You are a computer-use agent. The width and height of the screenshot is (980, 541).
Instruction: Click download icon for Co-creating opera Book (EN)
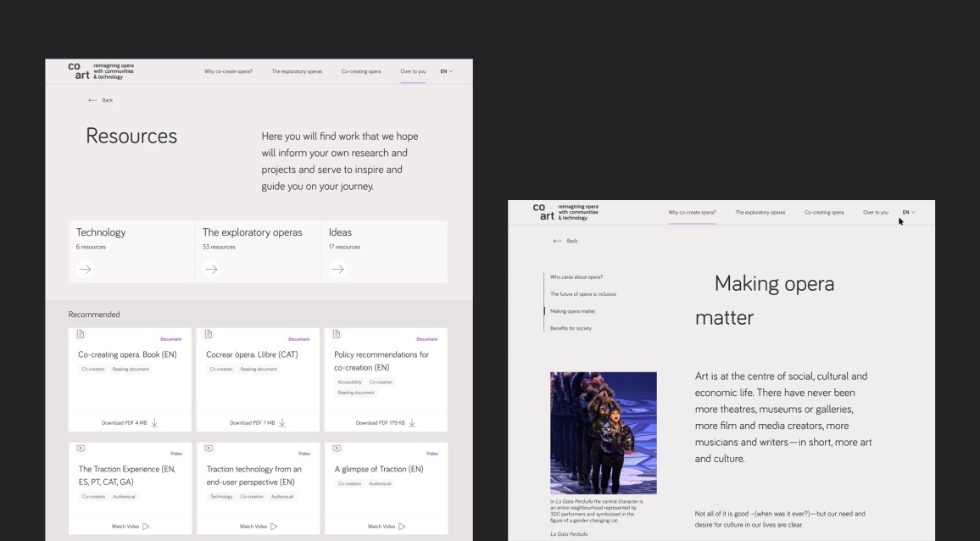(x=154, y=423)
